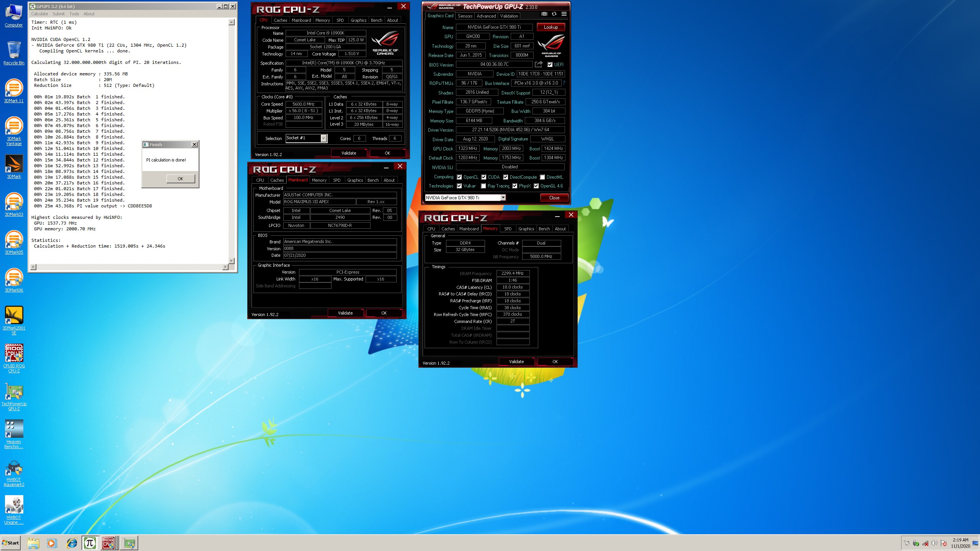Viewport: 980px width, 551px height.
Task: Select the 3DMark Vantage desktop shortcut
Action: coord(14,131)
